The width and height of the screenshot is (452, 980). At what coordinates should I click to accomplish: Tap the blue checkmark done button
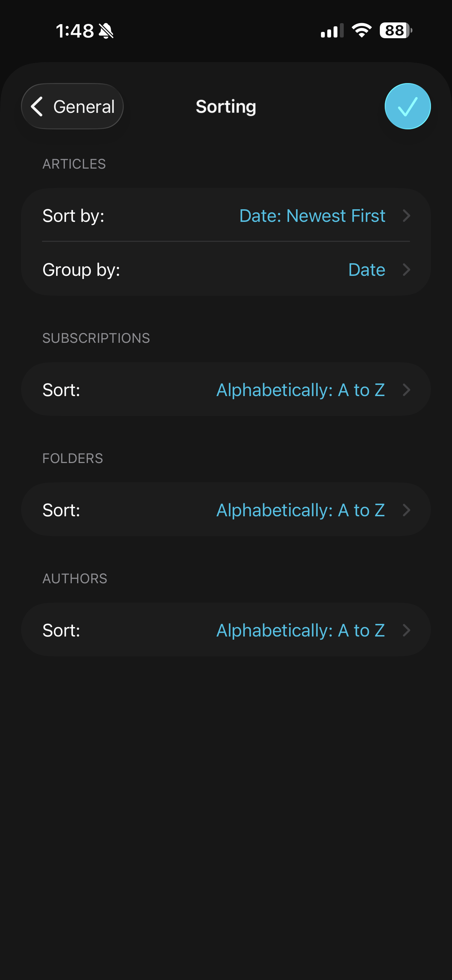(x=408, y=106)
